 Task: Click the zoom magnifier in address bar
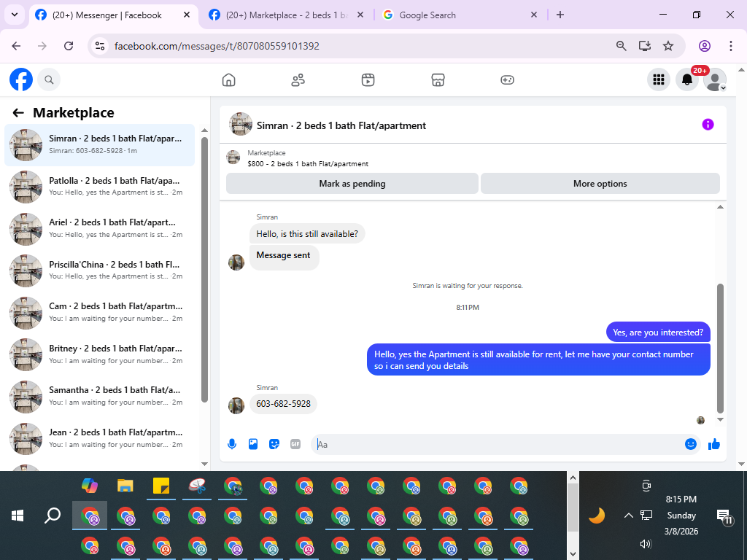(x=622, y=46)
